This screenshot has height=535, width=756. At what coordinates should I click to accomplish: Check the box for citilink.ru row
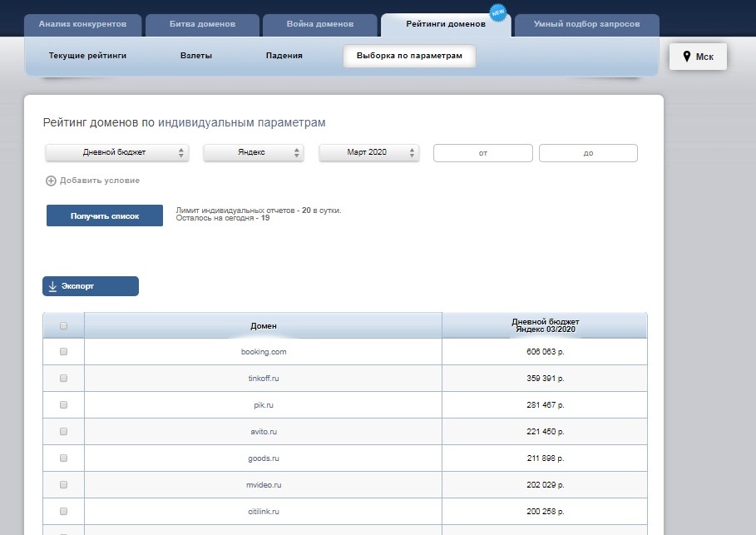[63, 511]
